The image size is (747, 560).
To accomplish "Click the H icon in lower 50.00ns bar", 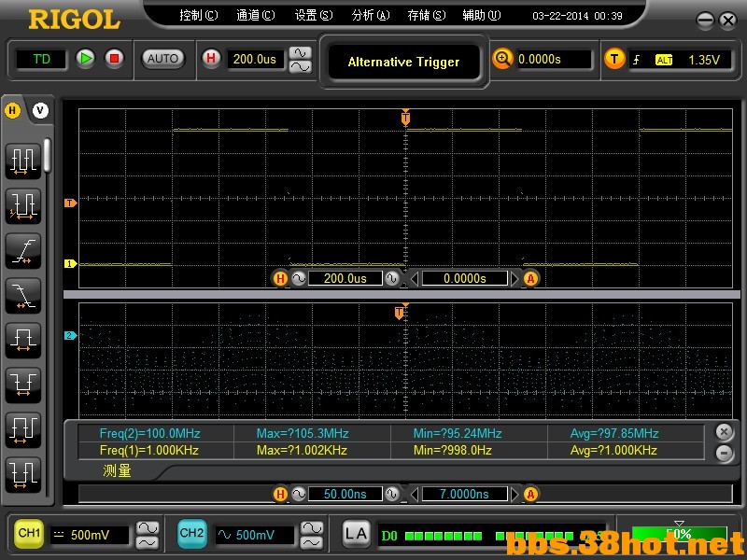I will [x=281, y=495].
